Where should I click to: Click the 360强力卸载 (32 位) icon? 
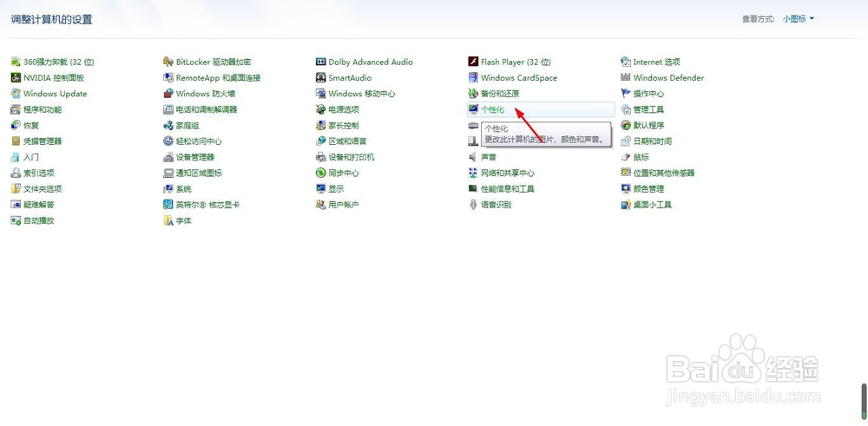pyautogui.click(x=16, y=62)
